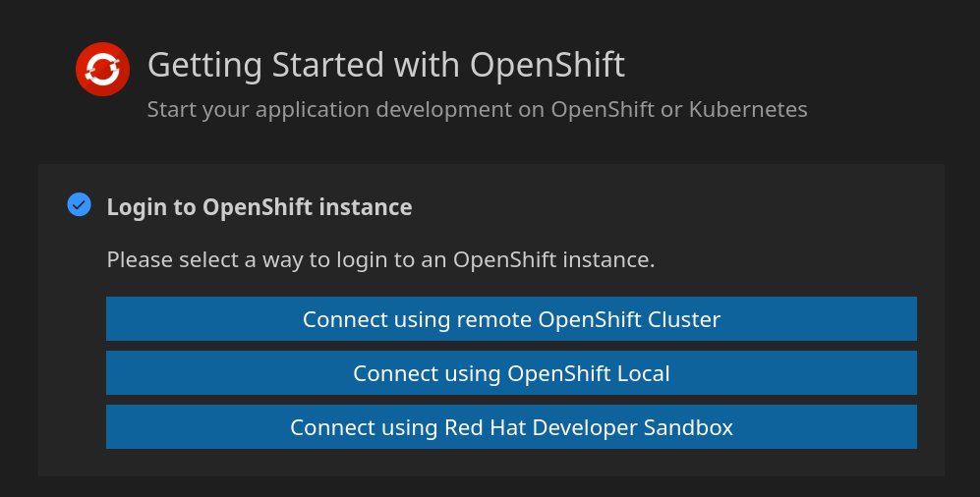Start login via the top blue button
The width and height of the screenshot is (980, 497).
[511, 319]
